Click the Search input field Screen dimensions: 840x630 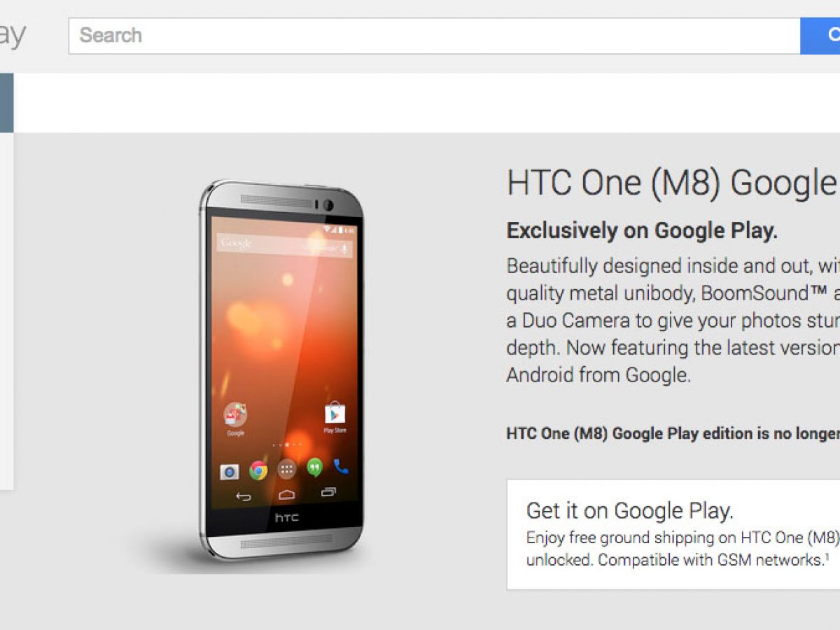[x=434, y=36]
